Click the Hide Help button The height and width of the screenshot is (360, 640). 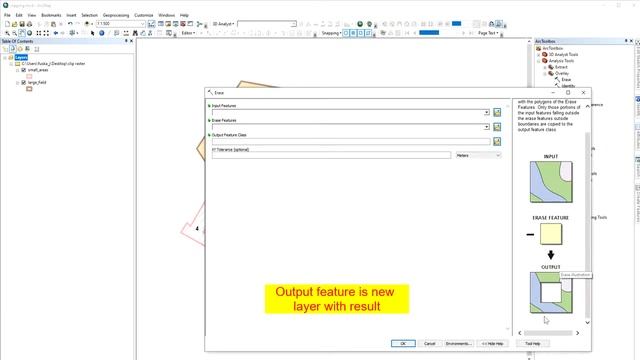493,344
